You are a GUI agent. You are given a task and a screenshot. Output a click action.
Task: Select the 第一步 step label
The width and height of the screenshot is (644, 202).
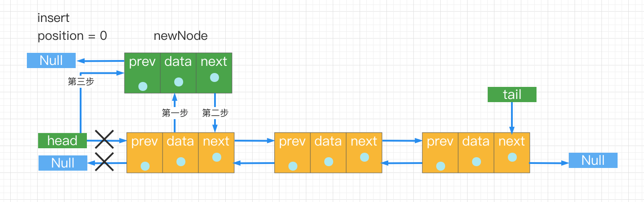[x=175, y=113]
